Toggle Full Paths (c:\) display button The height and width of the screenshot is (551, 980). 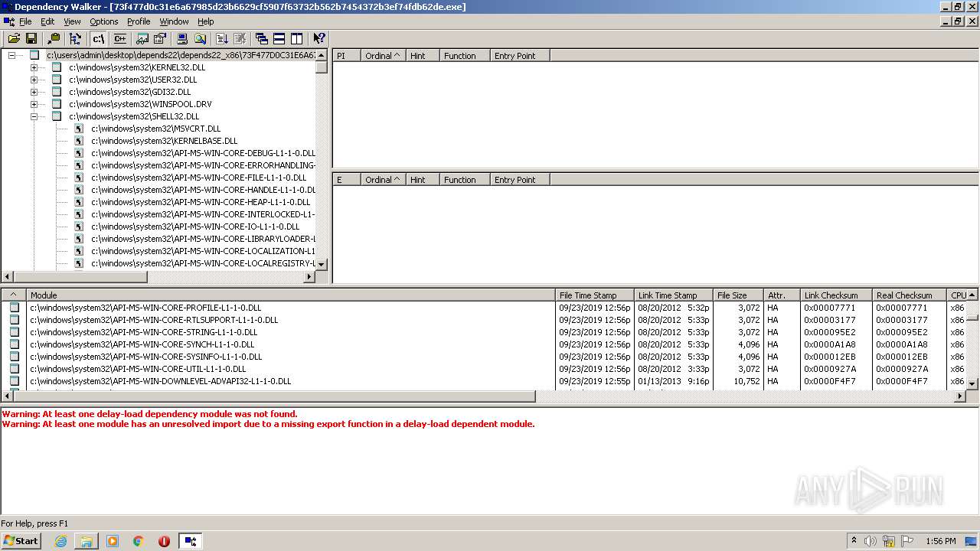98,38
